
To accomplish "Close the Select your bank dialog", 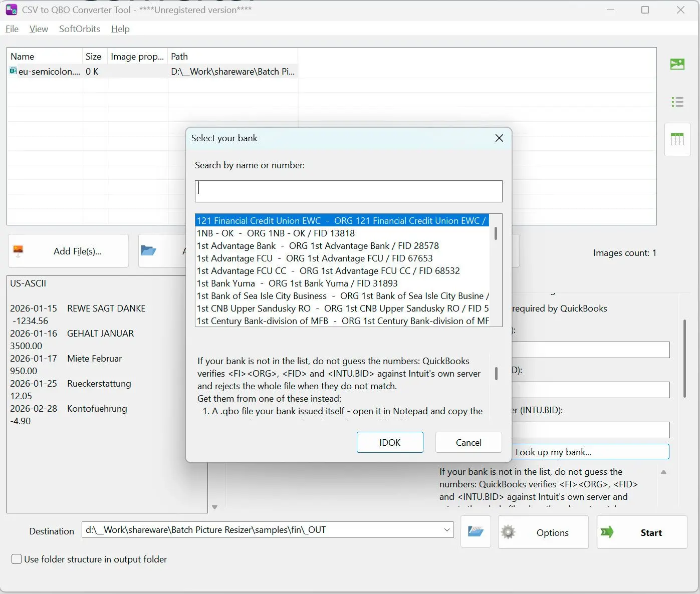I will pyautogui.click(x=499, y=138).
